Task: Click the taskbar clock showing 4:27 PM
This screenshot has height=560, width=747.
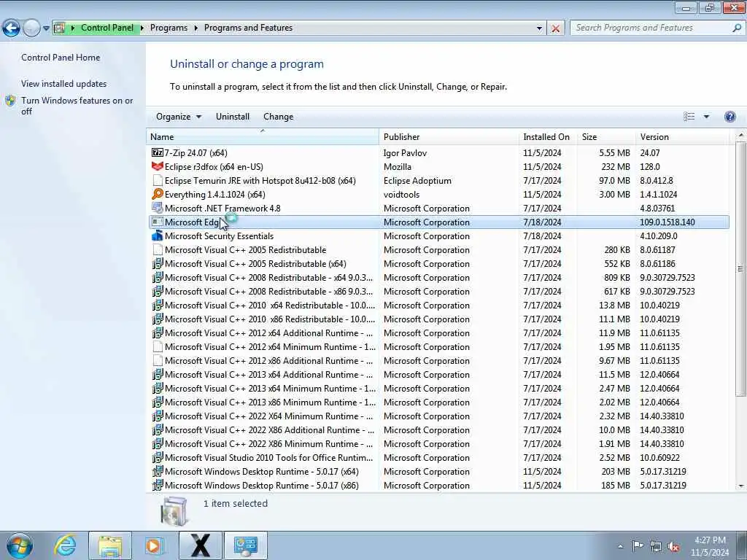Action: click(x=710, y=546)
